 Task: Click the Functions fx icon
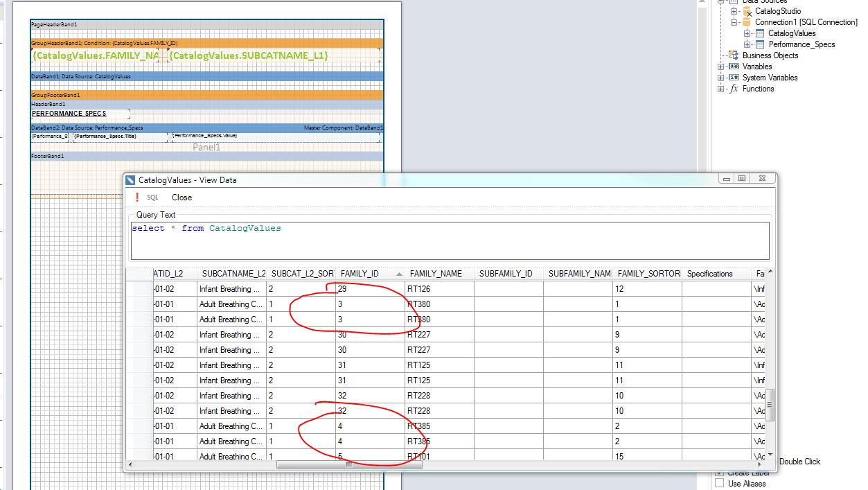point(734,89)
